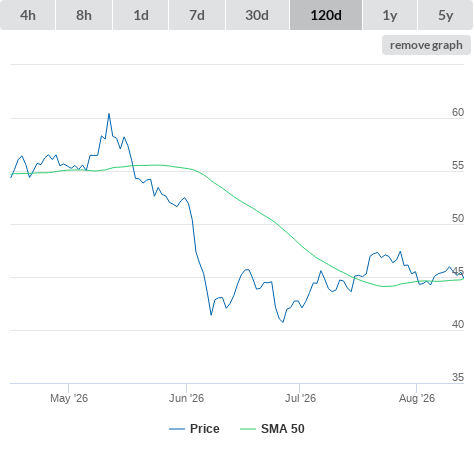474x455 pixels.
Task: Switch chart to 1y range
Action: (390, 15)
